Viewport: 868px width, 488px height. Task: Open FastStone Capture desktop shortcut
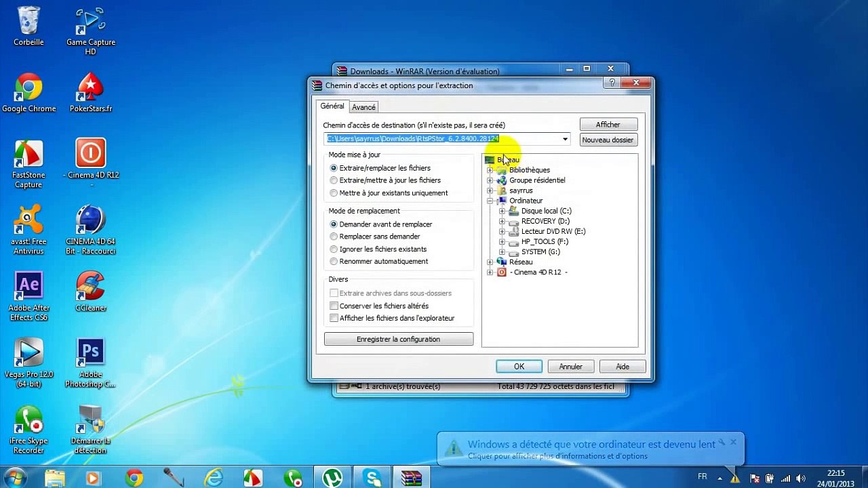[28, 164]
